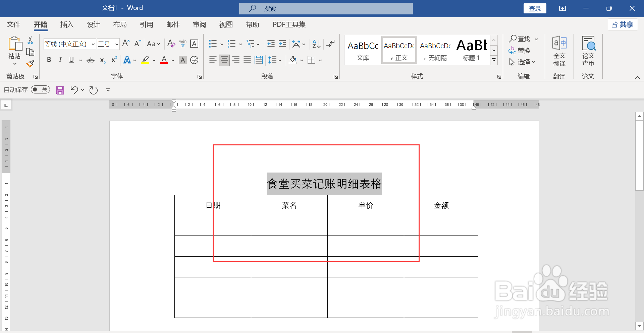
Task: Apply red font color
Action: 164,60
